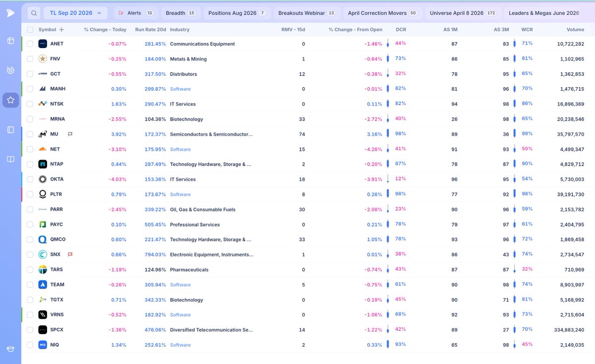Click the OKTA sunburst logo
Screen dimensions: 595x364
43,179
